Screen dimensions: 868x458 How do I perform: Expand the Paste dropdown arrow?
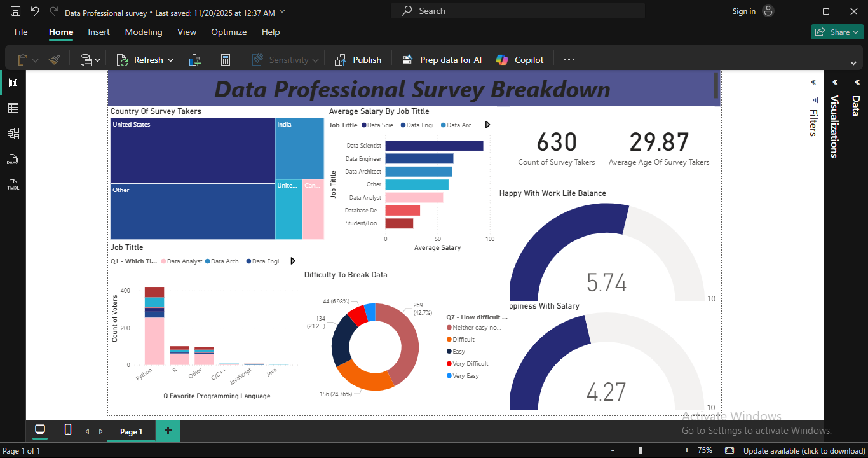(36, 60)
